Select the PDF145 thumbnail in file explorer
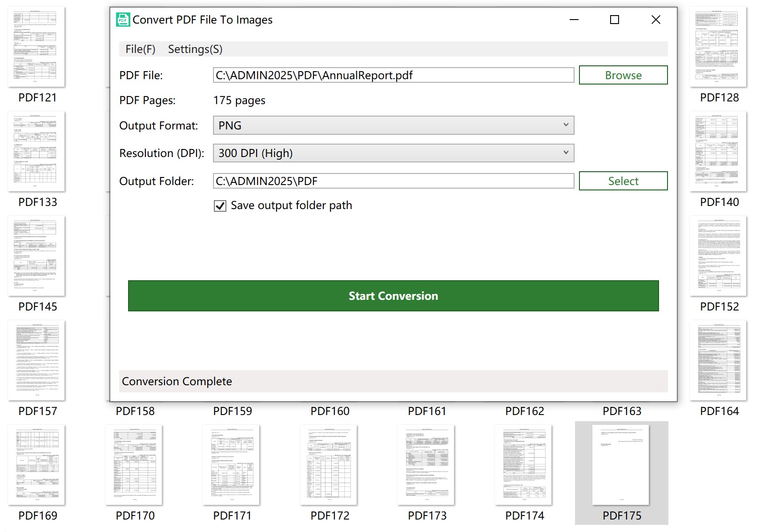Image resolution: width=760 pixels, height=532 pixels. [36, 256]
